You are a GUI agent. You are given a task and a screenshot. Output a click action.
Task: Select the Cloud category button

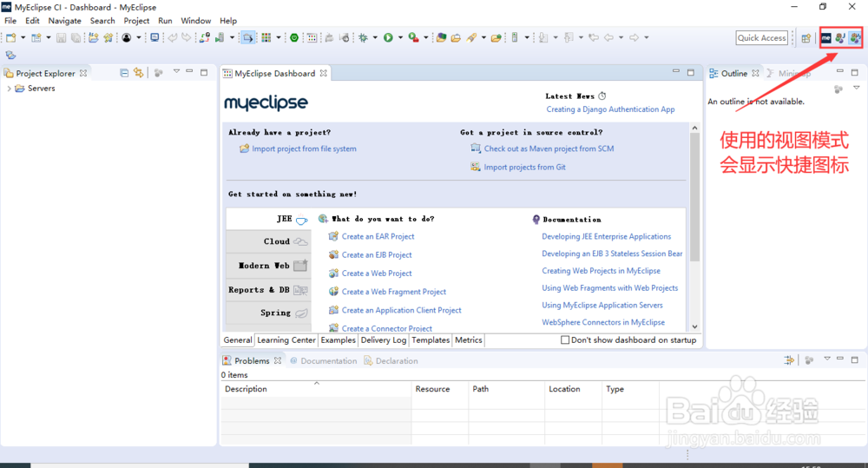coord(268,241)
